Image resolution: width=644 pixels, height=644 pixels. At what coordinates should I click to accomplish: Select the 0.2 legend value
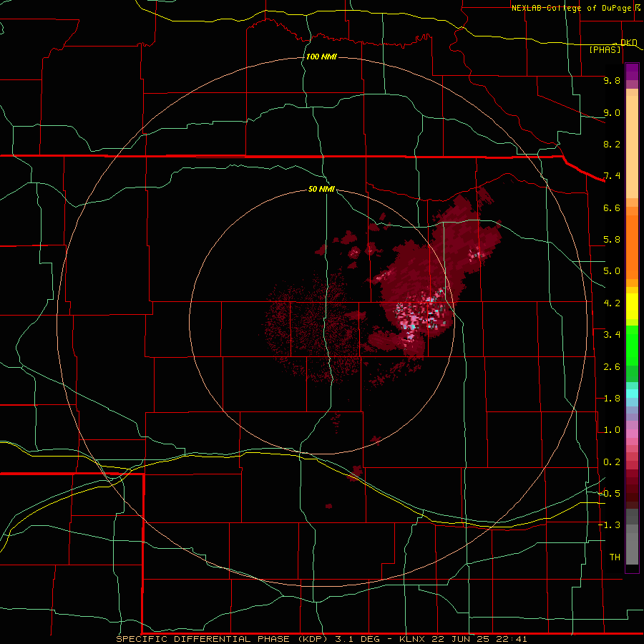click(x=612, y=462)
